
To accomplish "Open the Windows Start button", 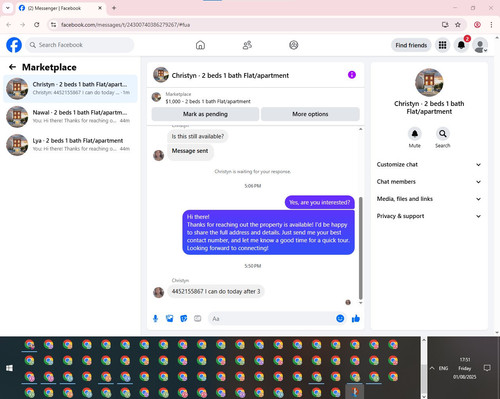I will pyautogui.click(x=9, y=368).
